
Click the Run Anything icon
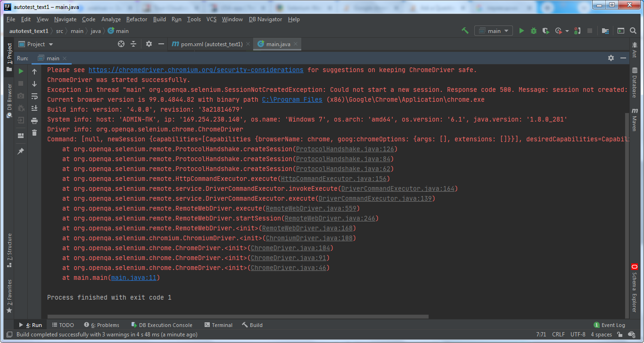(x=621, y=31)
